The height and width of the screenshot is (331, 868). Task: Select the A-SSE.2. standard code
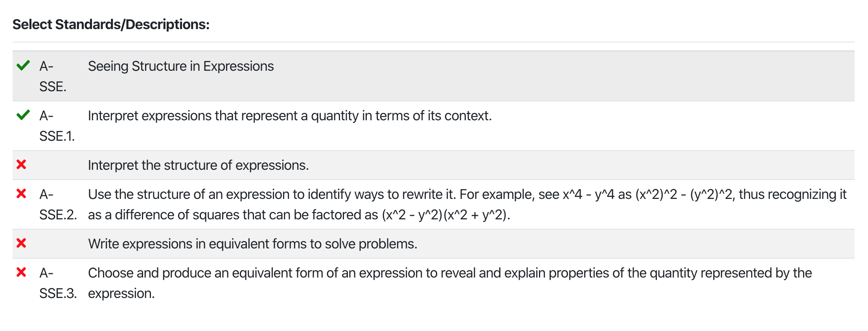point(58,204)
